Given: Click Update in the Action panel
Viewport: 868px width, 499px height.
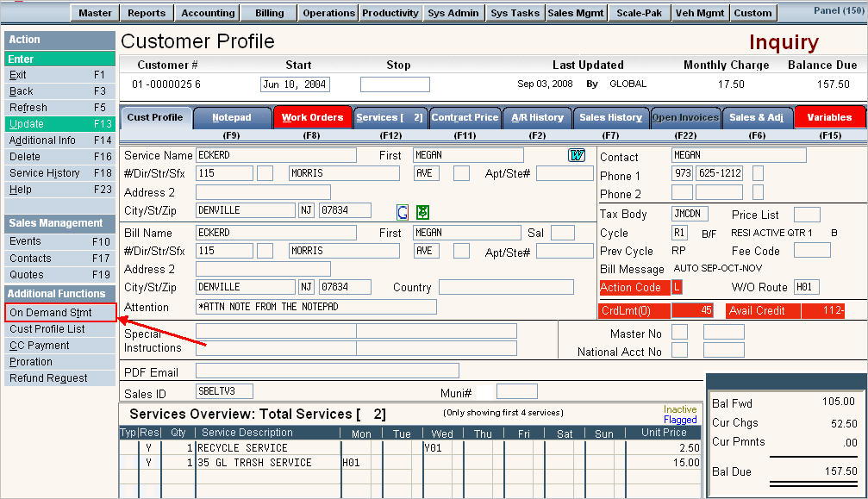Looking at the screenshot, I should (x=59, y=124).
